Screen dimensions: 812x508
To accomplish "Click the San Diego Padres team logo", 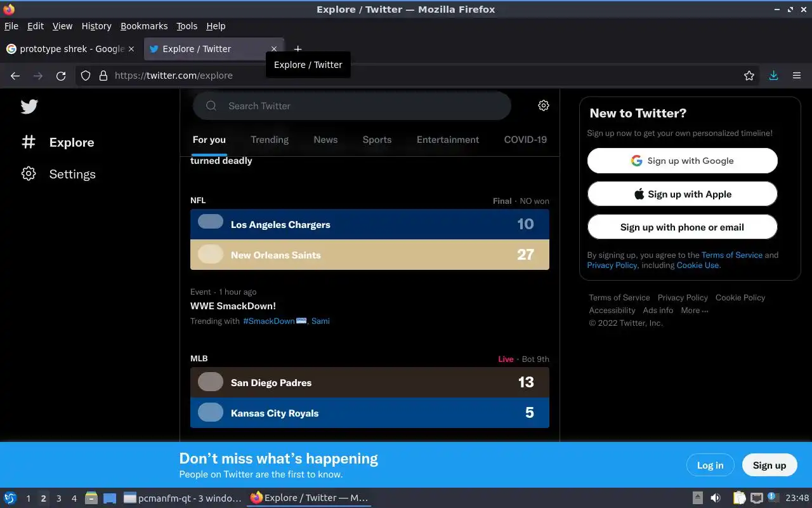I will (211, 382).
